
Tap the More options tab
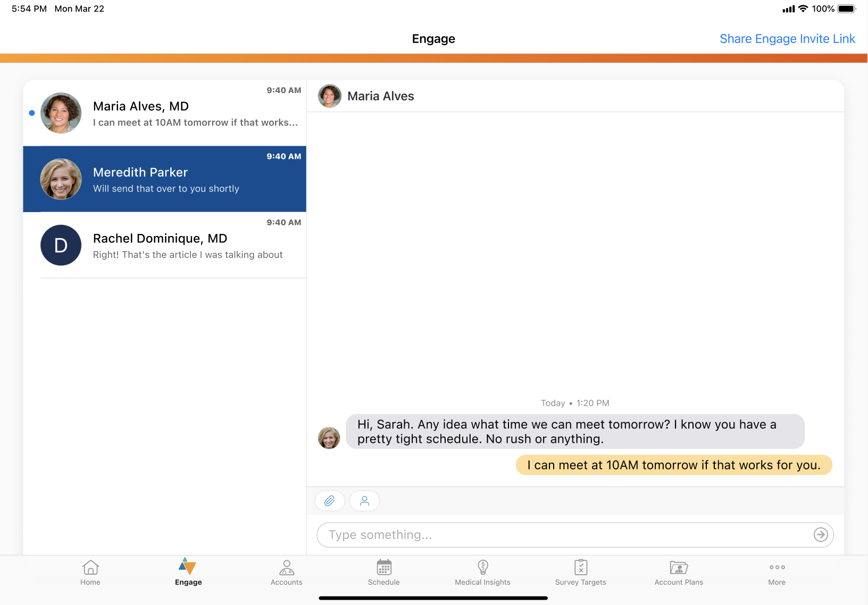tap(777, 573)
